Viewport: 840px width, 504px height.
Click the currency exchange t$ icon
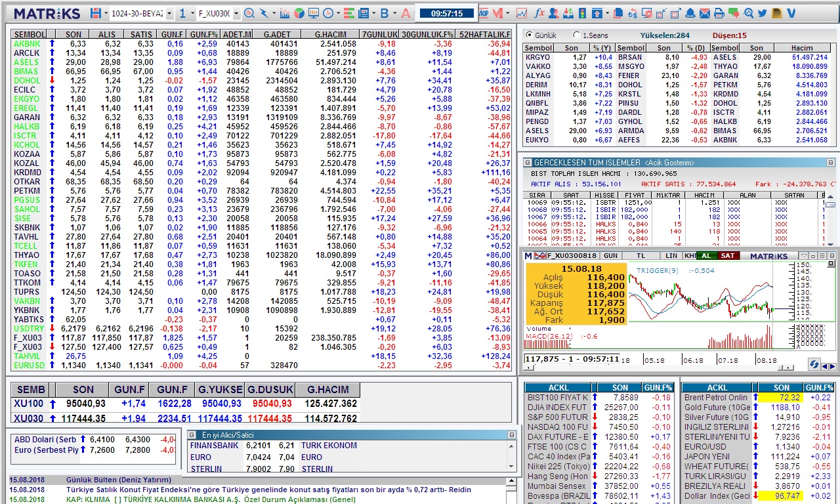point(633,13)
